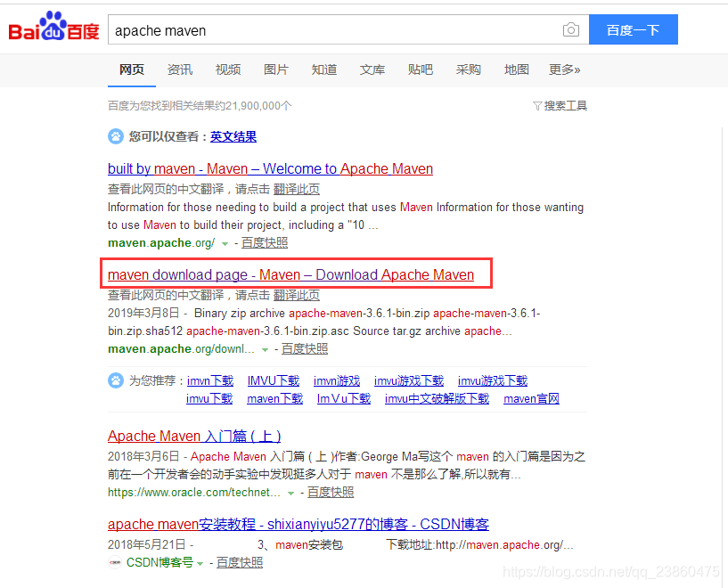The height and width of the screenshot is (588, 728).
Task: Go to the 文库 tab
Action: (x=372, y=69)
